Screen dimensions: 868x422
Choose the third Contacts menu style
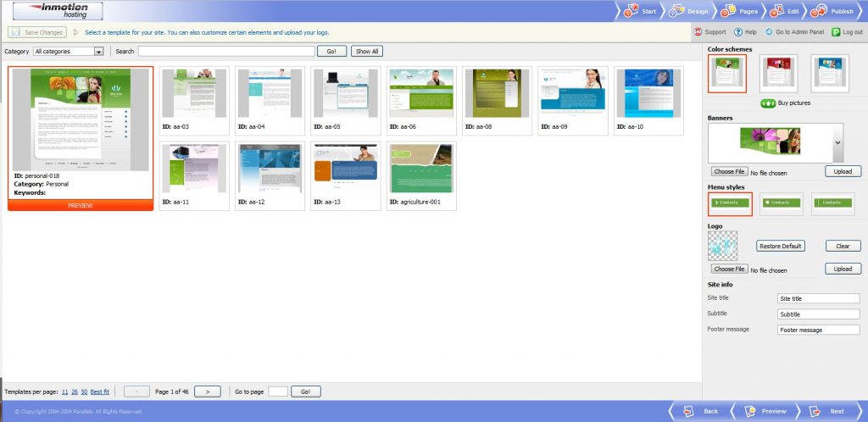click(x=832, y=203)
